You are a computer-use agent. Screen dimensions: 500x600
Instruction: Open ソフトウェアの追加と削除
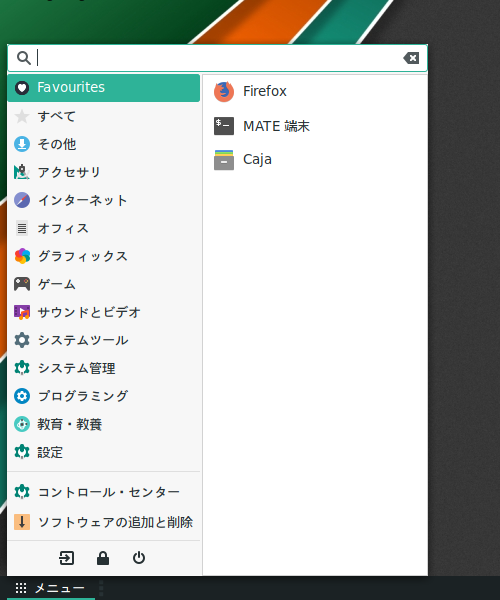[x=104, y=522]
